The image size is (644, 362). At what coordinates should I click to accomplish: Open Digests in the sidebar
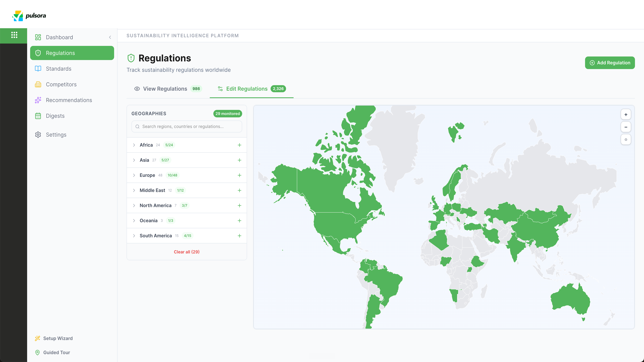click(72, 116)
